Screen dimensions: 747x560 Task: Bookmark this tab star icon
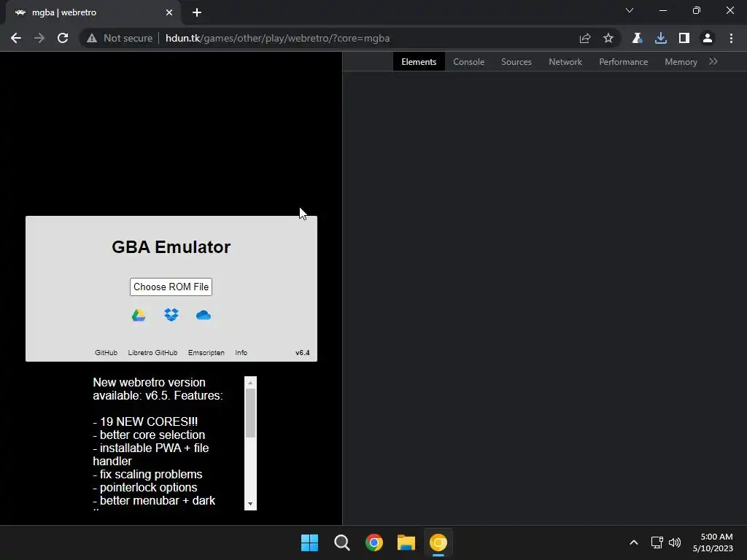(608, 38)
